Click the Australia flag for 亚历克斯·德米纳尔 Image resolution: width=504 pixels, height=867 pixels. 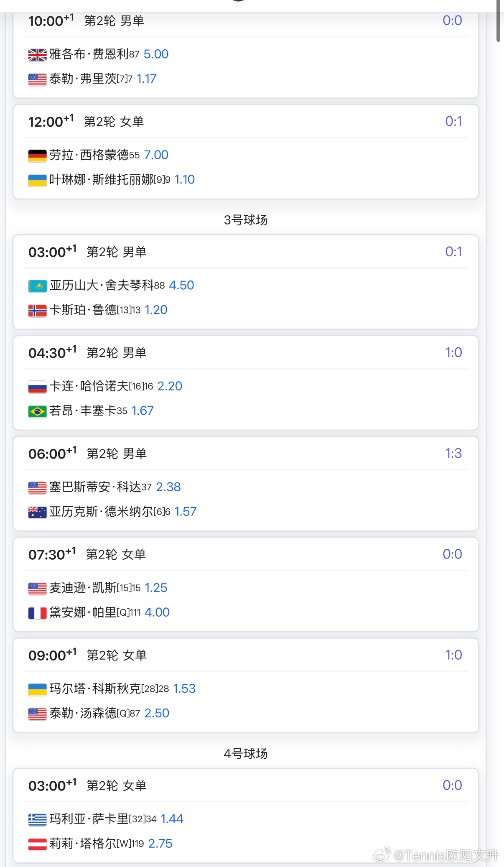37,512
